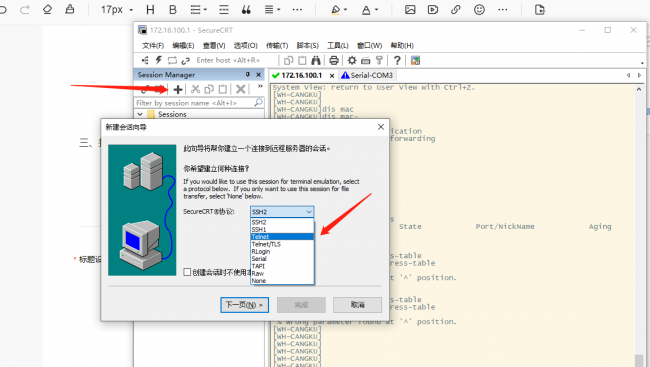The image size is (650, 367).
Task: Click the session filter magnifier icon
Action: click(258, 102)
